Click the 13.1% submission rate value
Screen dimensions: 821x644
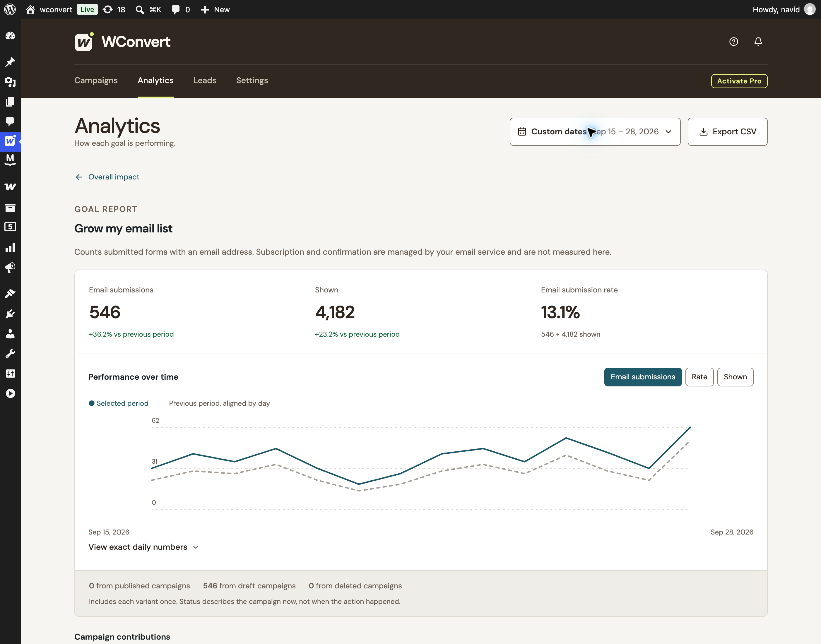[560, 312]
